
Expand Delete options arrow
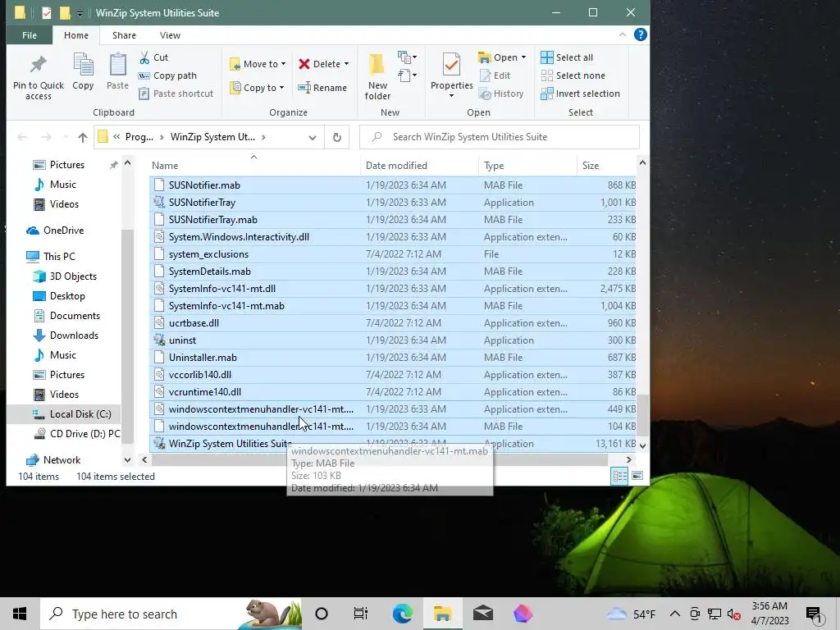[x=347, y=64]
